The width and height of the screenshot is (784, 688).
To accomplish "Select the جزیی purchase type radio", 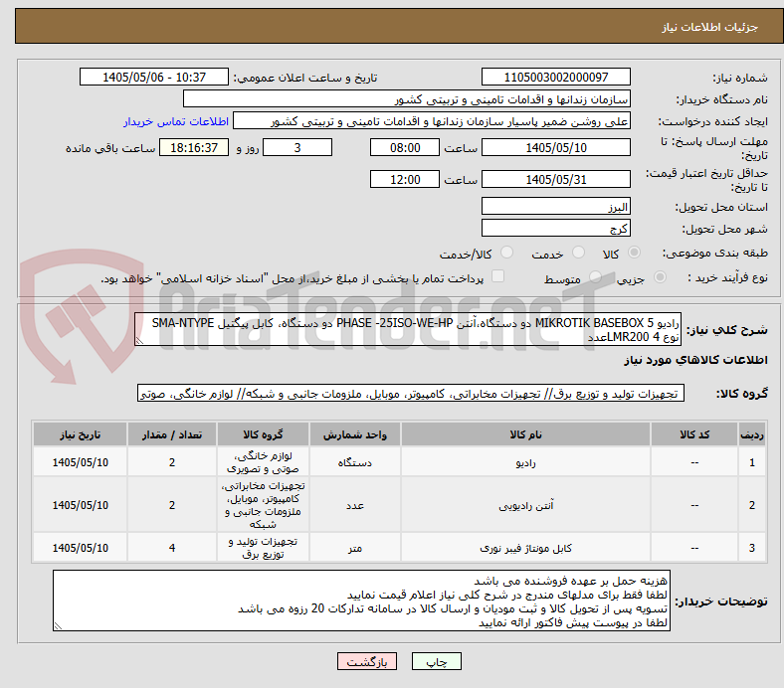I will click(x=660, y=277).
